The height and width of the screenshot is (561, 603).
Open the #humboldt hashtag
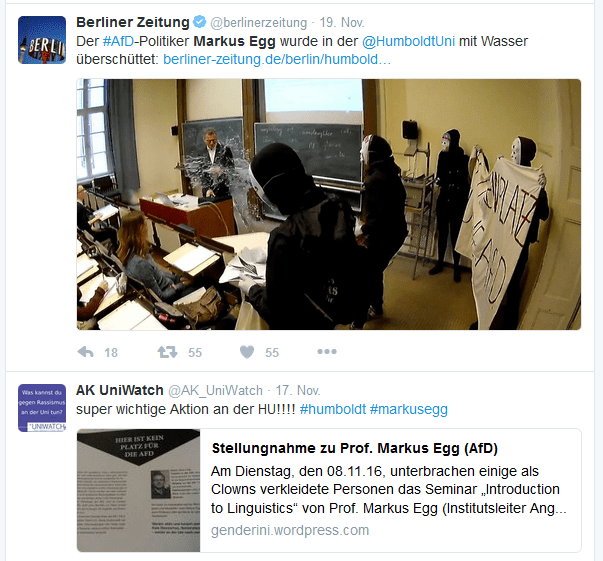(x=333, y=409)
